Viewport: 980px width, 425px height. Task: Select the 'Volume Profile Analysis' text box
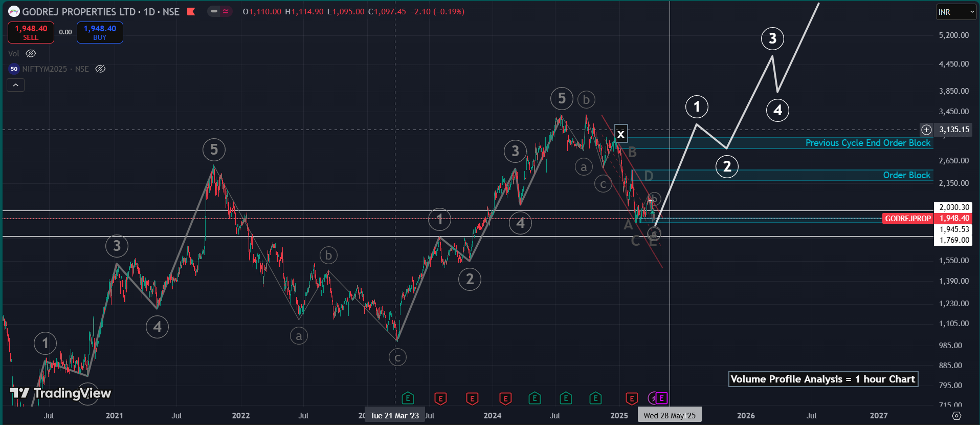tap(822, 379)
